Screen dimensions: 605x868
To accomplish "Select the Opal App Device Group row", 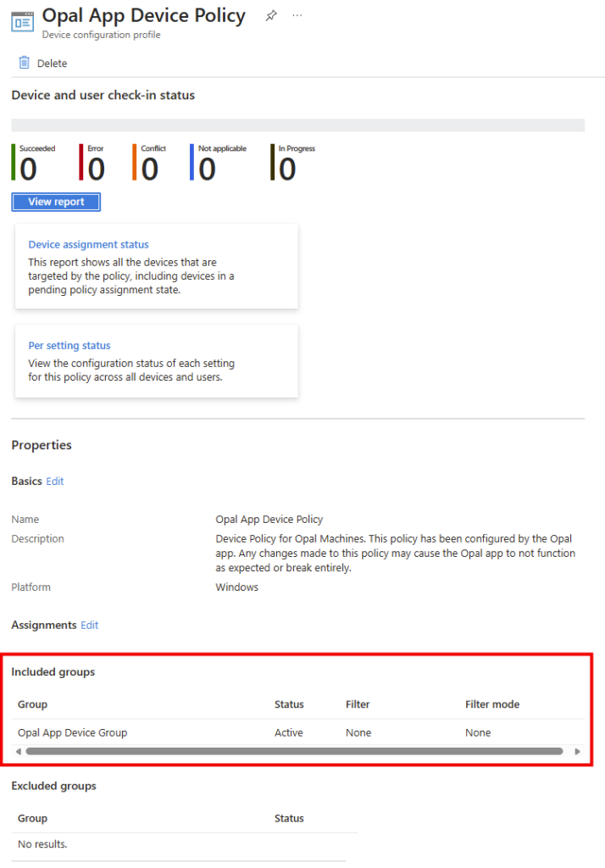I will (x=73, y=732).
